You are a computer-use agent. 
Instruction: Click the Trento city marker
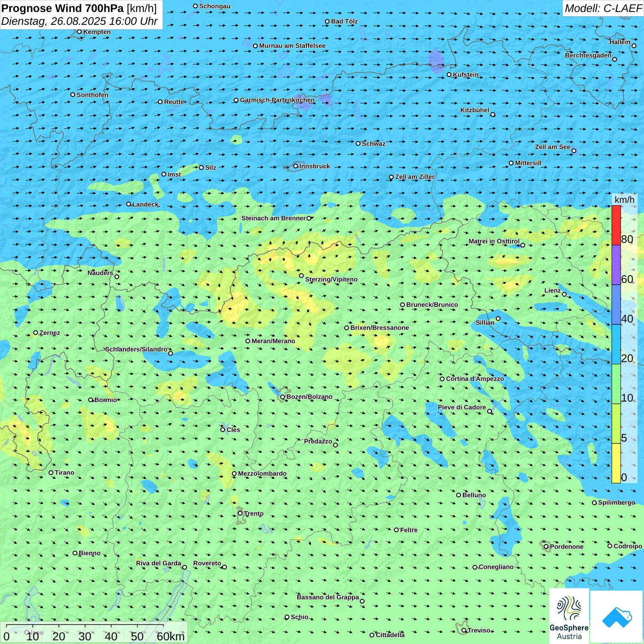tap(240, 513)
